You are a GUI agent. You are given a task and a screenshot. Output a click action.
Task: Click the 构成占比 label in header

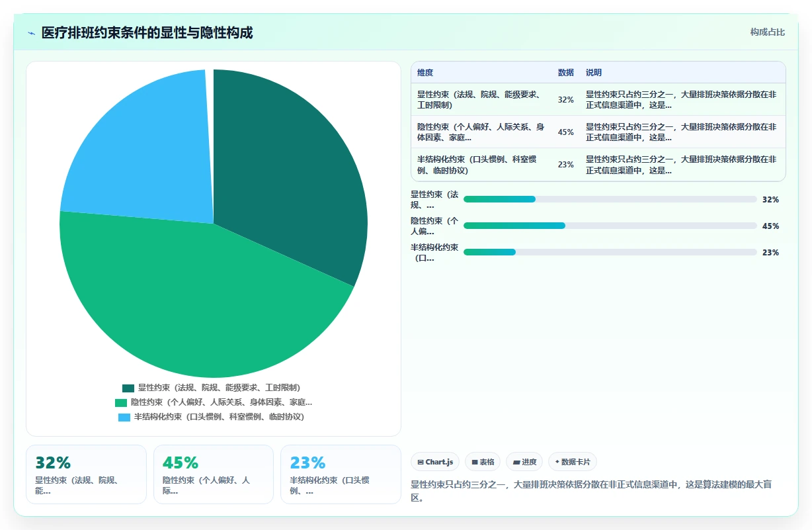(x=767, y=32)
